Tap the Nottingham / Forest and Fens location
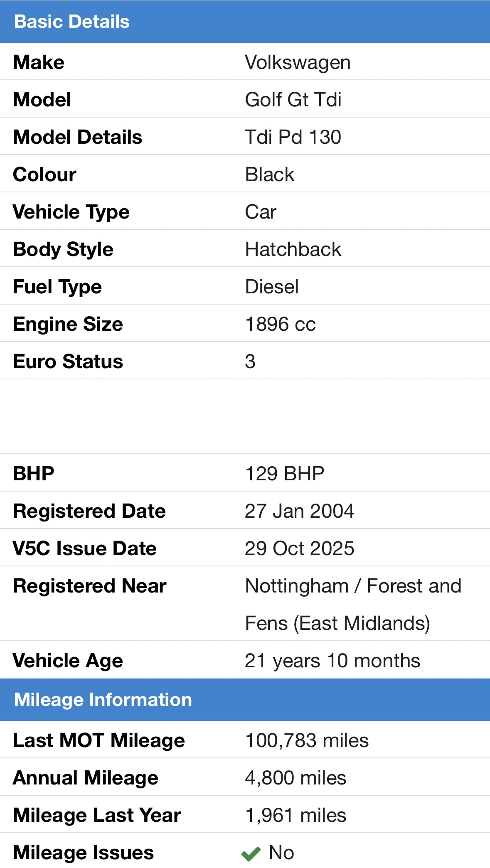 coord(353,605)
